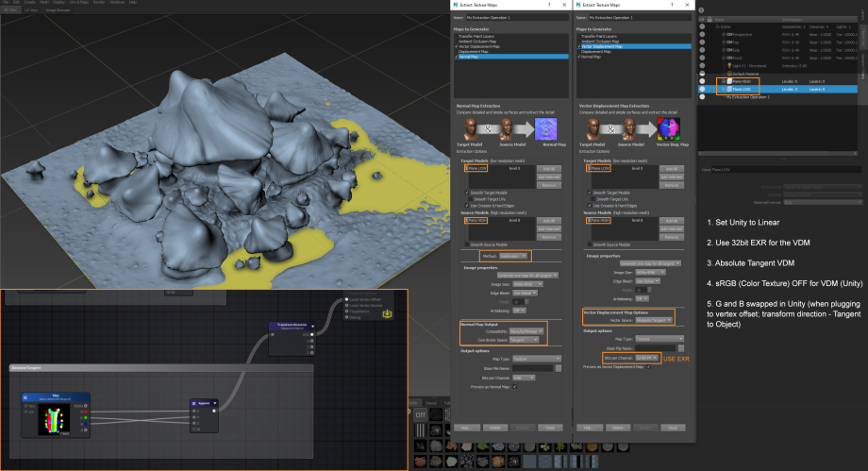Click Delete button in left dialog
The width and height of the screenshot is (868, 471).
(495, 428)
